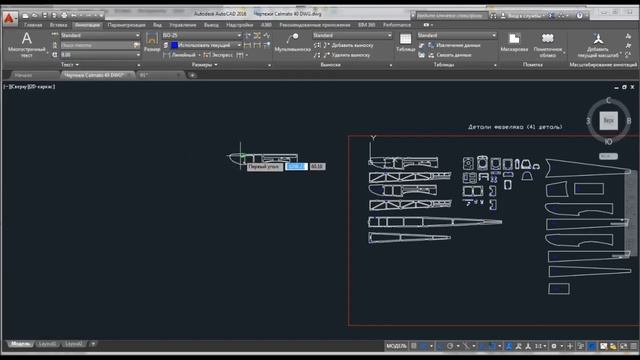Toggle annotation visibility in status bar
The width and height of the screenshot is (640, 360).
(509, 346)
